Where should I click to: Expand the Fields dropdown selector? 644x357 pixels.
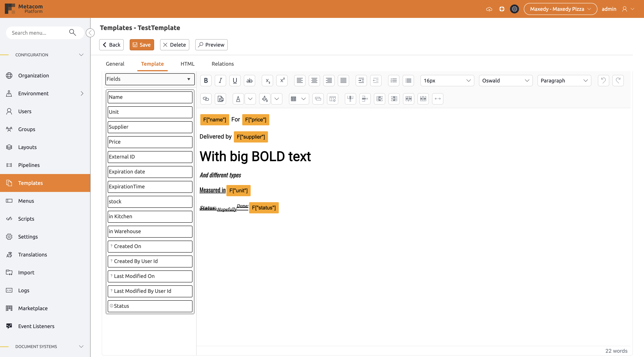150,79
